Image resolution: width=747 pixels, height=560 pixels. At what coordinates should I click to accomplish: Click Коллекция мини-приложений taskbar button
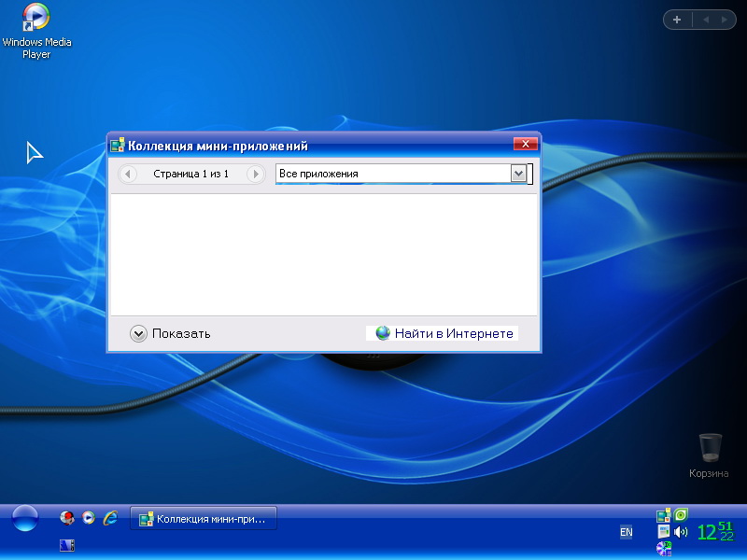[x=203, y=519]
